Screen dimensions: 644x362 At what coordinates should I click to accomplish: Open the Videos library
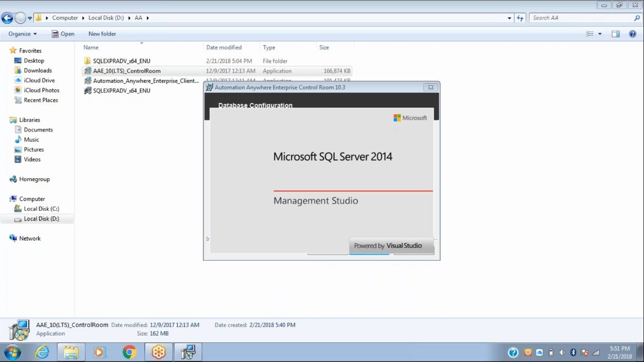tap(32, 159)
